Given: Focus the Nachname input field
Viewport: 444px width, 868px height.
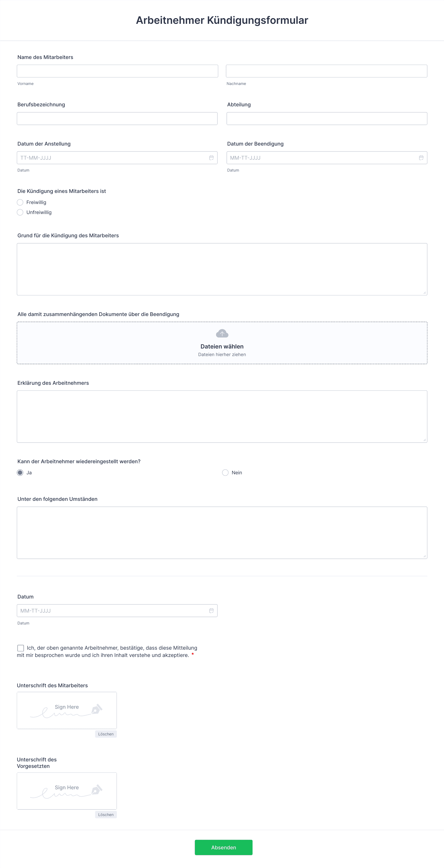Looking at the screenshot, I should pyautogui.click(x=327, y=71).
